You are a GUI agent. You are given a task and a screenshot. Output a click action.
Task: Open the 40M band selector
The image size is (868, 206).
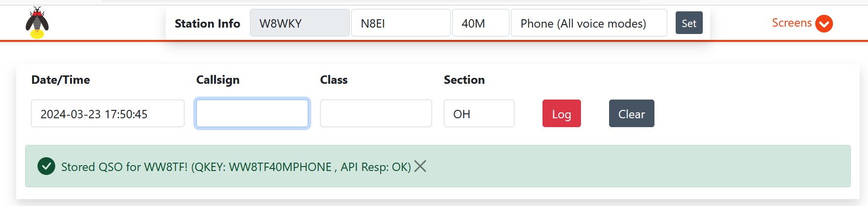point(480,23)
